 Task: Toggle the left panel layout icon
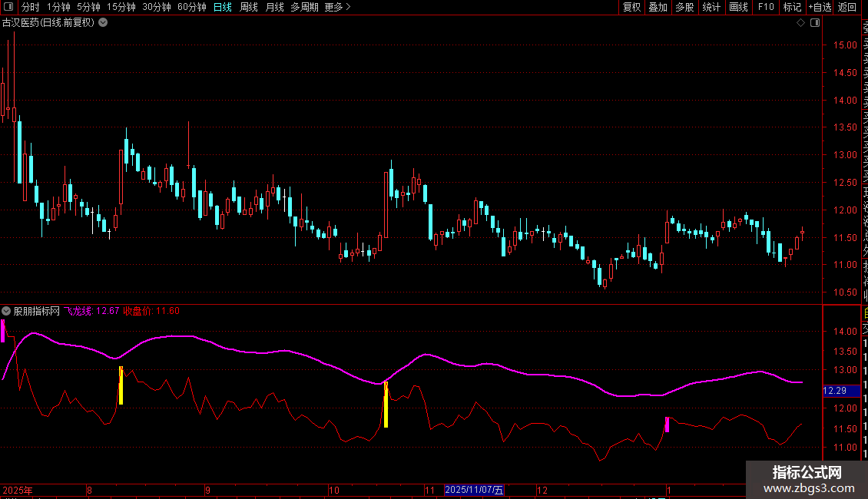[8, 7]
